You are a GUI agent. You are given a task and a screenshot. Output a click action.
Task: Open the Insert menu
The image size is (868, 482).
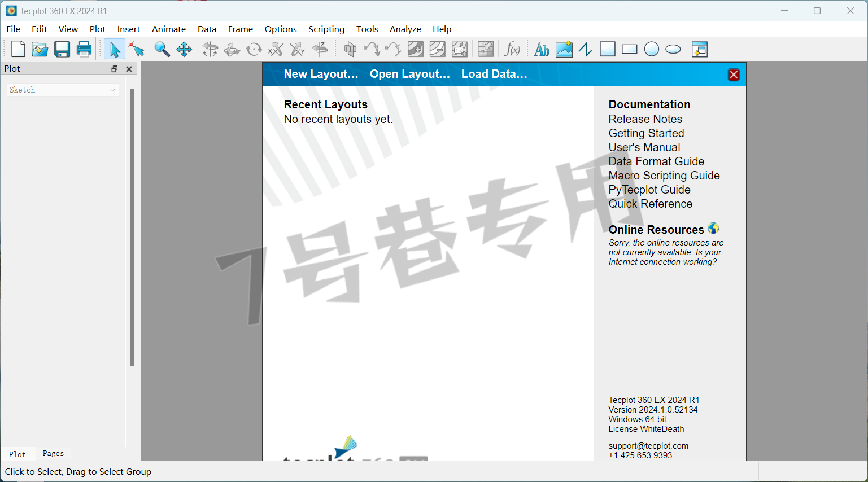(129, 29)
